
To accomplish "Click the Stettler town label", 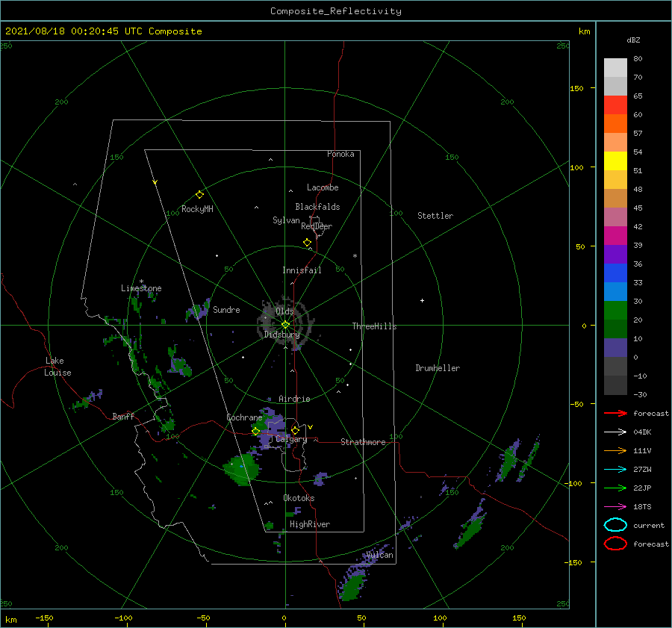I will click(x=435, y=216).
